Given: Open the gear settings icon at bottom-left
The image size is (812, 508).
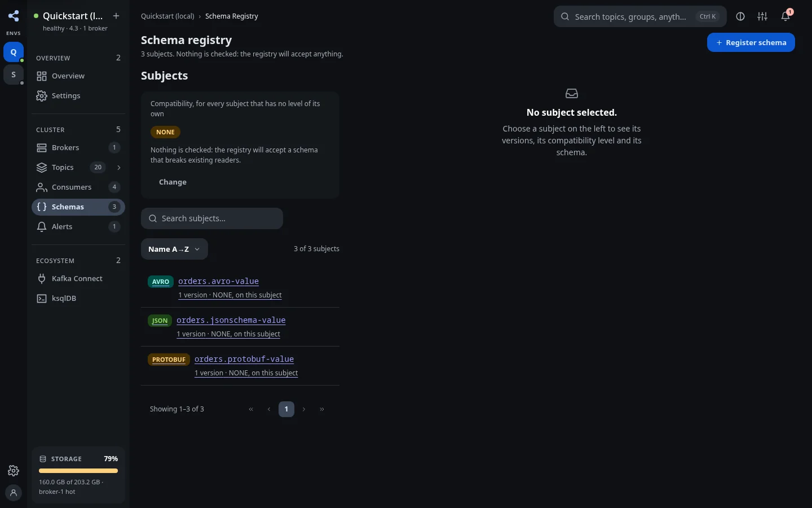Looking at the screenshot, I should click(14, 471).
